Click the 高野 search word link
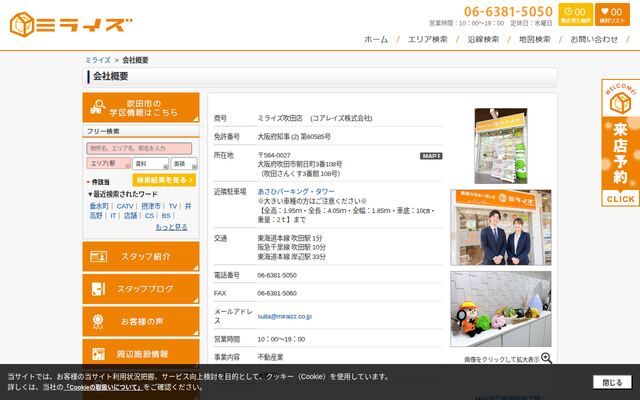Viewport: 640px width, 400px height. (96, 216)
